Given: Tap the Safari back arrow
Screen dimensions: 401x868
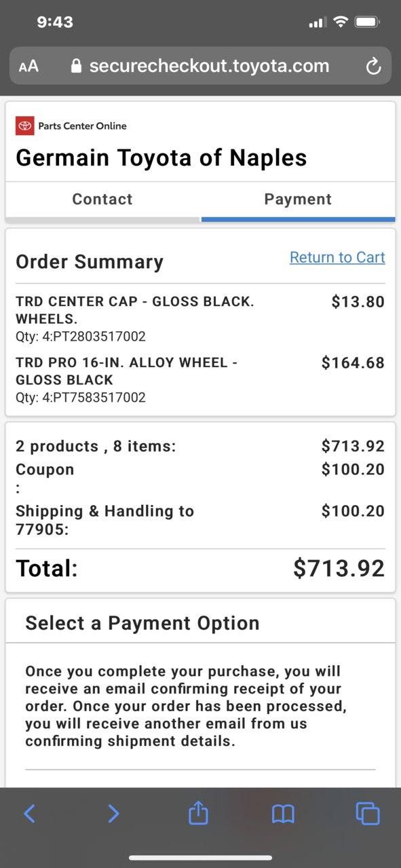Looking at the screenshot, I should coord(29,813).
